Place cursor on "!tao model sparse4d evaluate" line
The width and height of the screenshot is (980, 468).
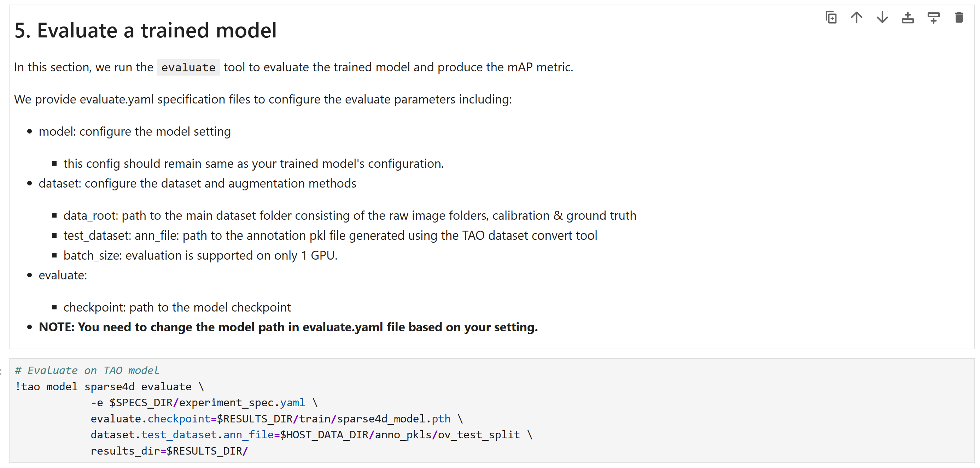(x=103, y=387)
